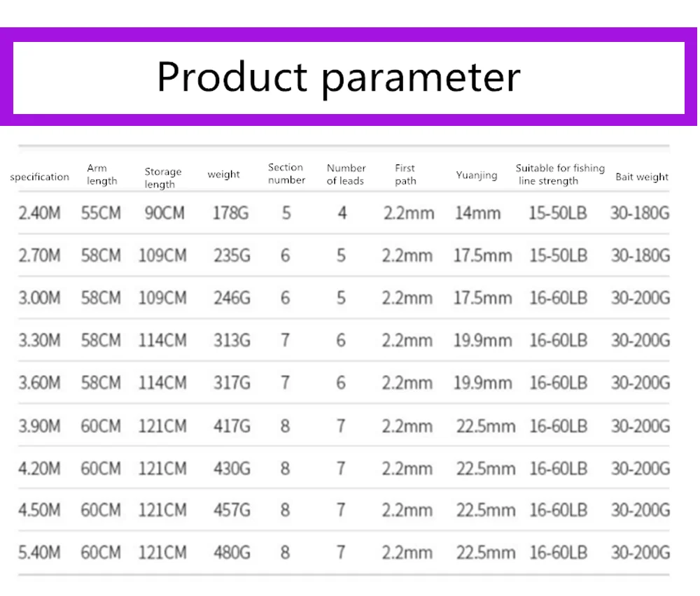
Task: Select Suitable for fishing line strength header
Action: 559,174
